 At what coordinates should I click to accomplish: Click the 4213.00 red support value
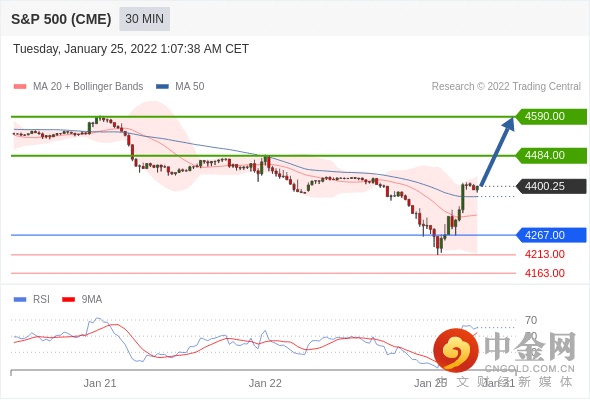click(545, 254)
